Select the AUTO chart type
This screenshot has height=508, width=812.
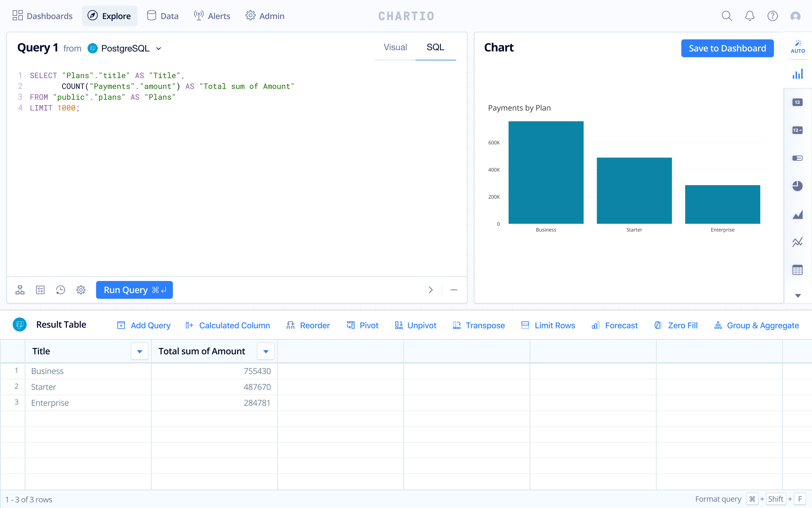click(798, 47)
